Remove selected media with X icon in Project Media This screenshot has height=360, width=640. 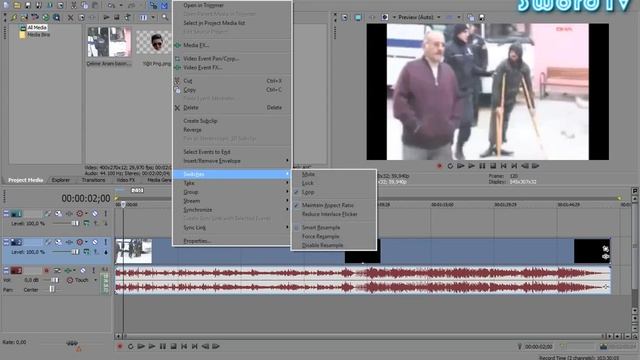pos(70,18)
